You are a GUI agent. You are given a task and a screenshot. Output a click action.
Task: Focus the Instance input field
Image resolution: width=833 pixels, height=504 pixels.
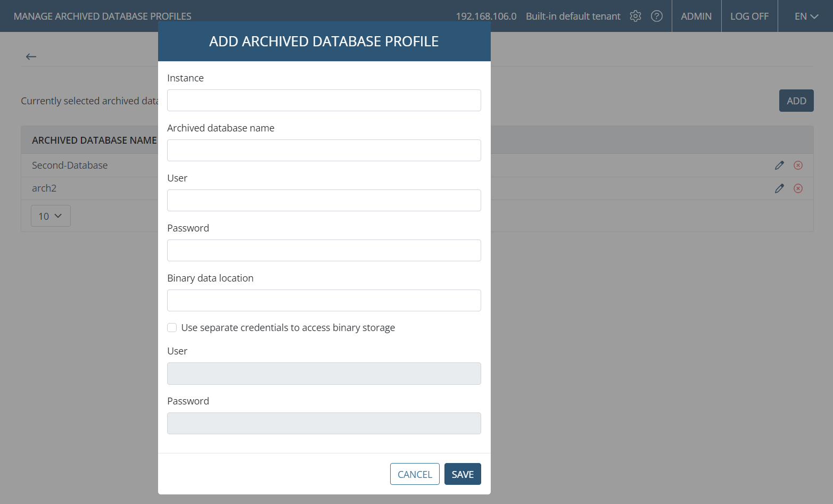tap(324, 101)
